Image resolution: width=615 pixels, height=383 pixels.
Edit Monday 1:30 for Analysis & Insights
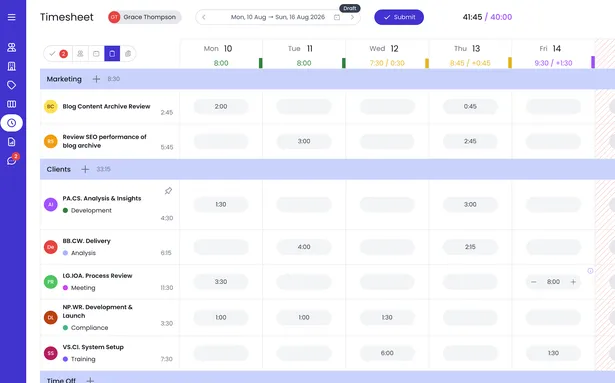(x=221, y=204)
